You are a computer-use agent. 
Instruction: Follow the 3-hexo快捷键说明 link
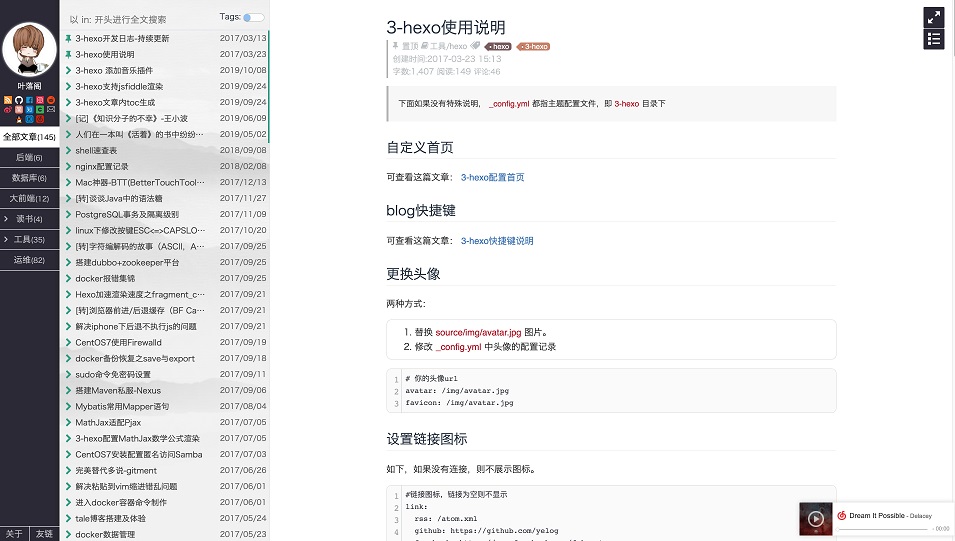click(497, 241)
